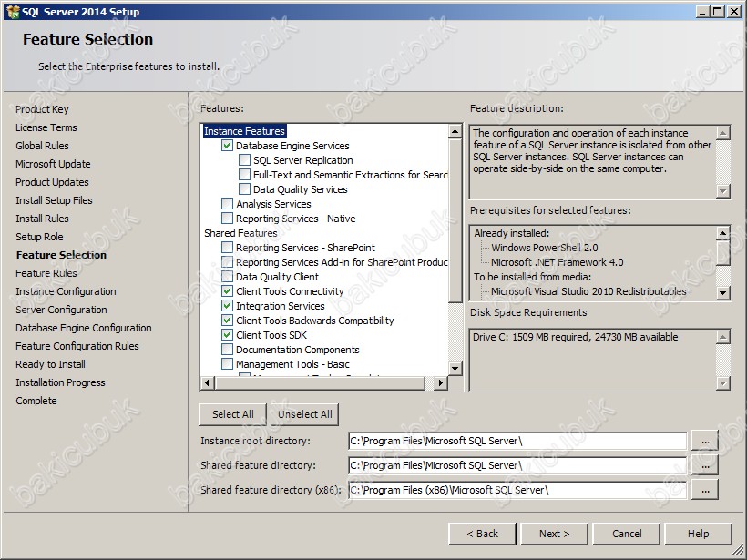Click the 'License Terms' step in sidebar

[46, 127]
